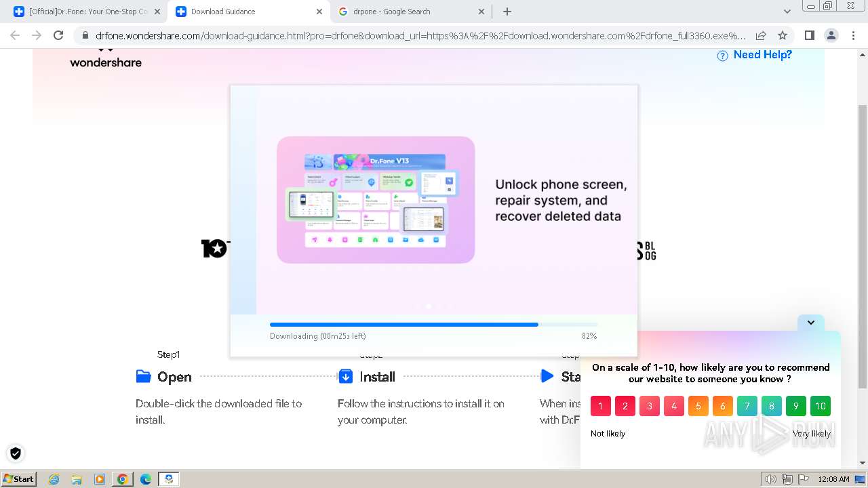This screenshot has height=488, width=868.
Task: Open Microsoft Edge from taskbar
Action: [145, 479]
